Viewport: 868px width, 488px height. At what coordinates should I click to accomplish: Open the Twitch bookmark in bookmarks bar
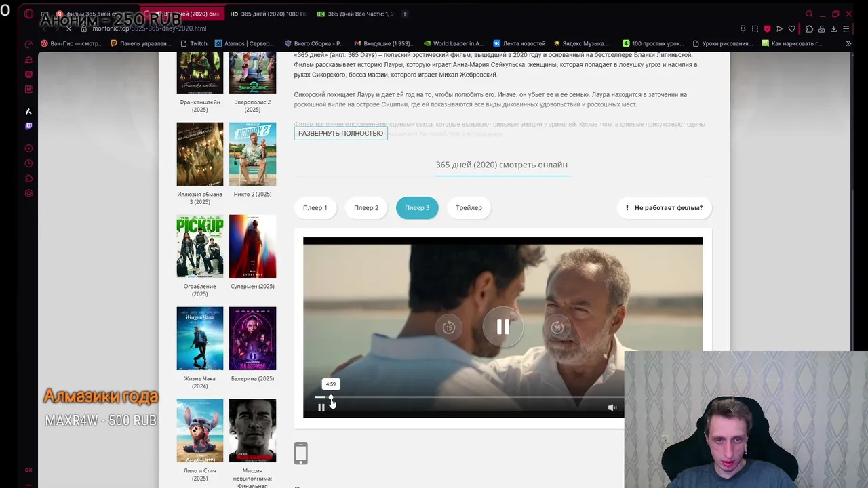(193, 43)
